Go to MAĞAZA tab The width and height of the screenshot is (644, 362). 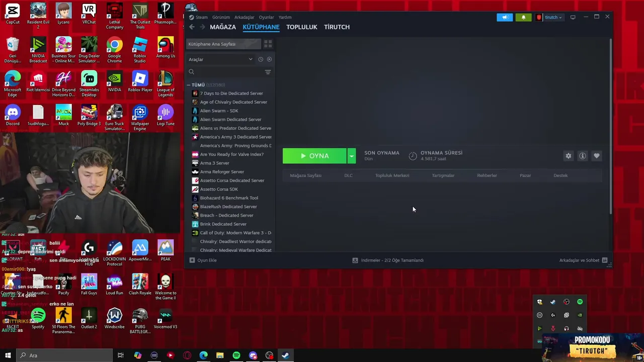pos(223,27)
